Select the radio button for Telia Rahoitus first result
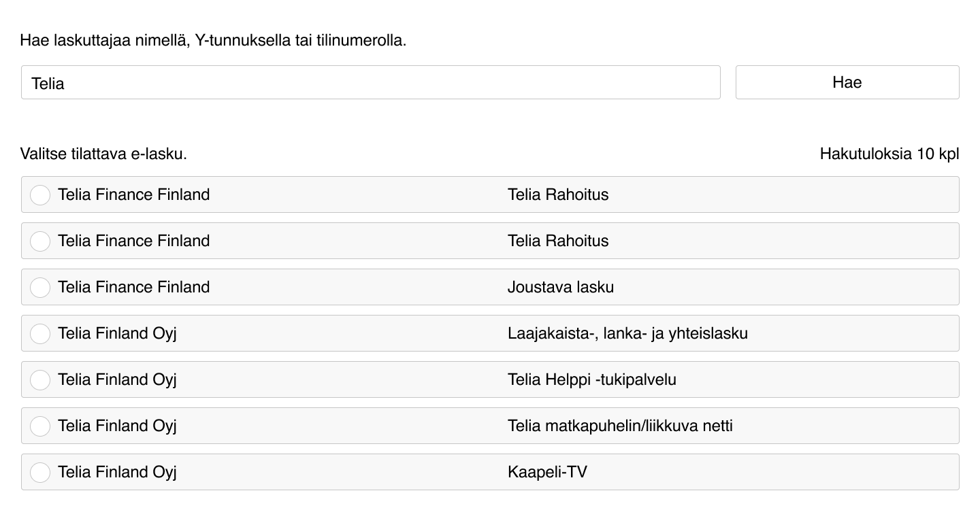Viewport: 980px width, 510px height. [40, 194]
